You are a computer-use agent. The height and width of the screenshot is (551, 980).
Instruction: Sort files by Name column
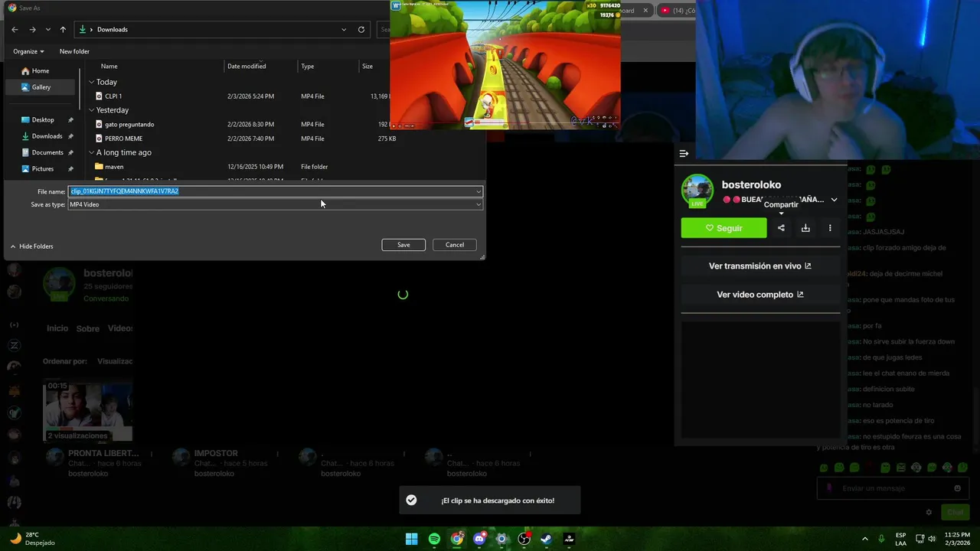pos(109,66)
